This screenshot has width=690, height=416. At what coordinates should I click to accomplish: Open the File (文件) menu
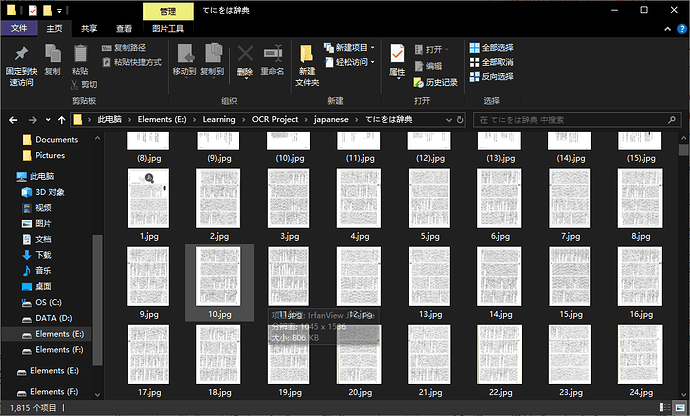pyautogui.click(x=19, y=29)
